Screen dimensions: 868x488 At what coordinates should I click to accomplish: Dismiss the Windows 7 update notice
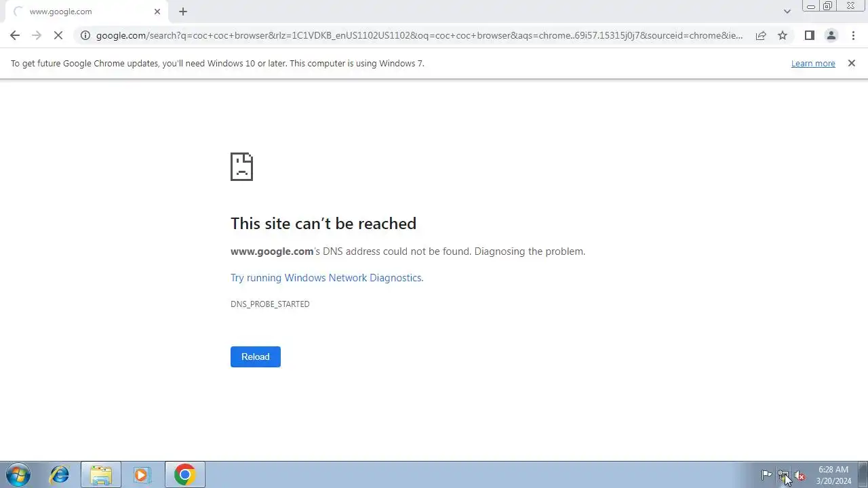(852, 63)
